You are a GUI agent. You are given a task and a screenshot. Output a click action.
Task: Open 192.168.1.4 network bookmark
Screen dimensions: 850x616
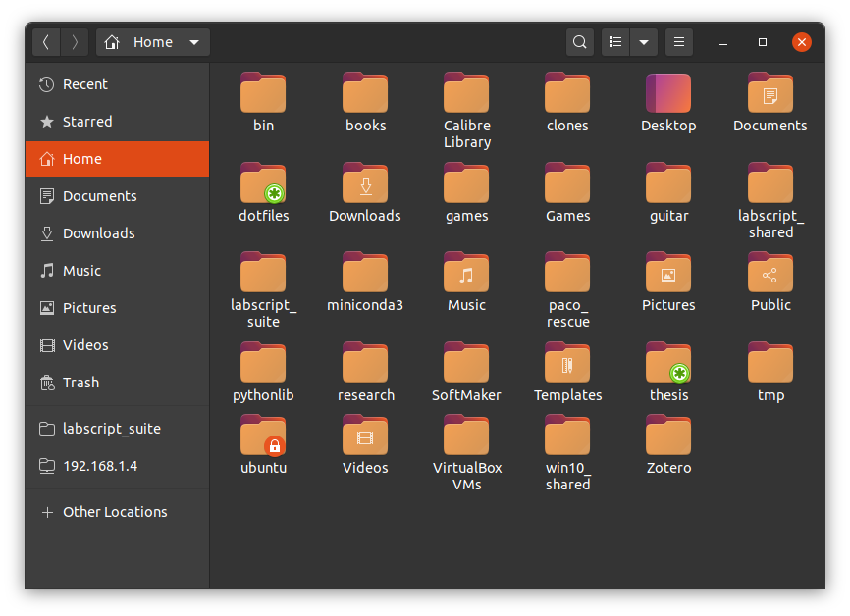(117, 466)
